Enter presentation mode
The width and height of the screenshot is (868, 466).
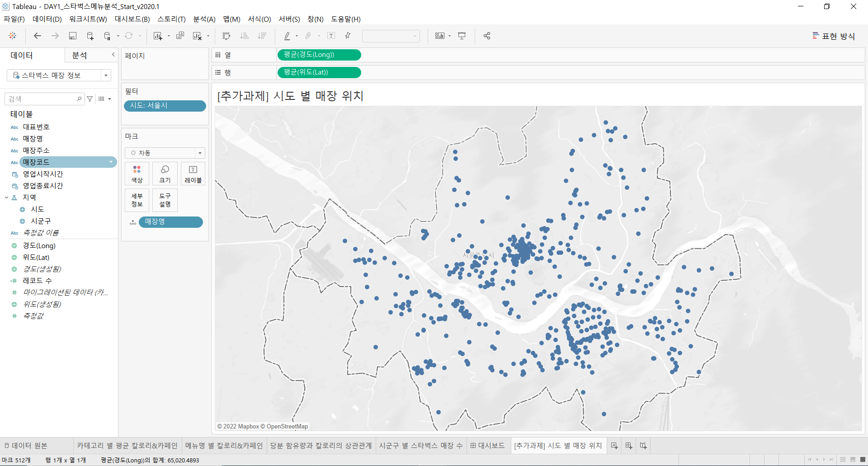[x=462, y=36]
